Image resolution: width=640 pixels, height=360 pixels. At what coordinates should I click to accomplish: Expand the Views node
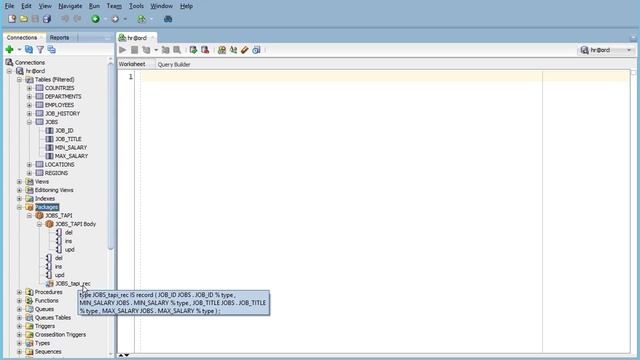(x=19, y=182)
